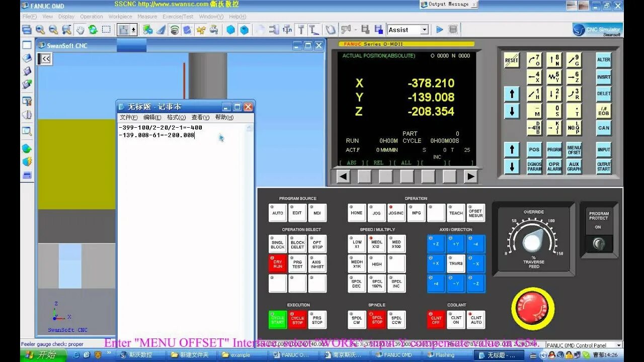This screenshot has height=362, width=644.
Task: Open the view direction dropdown arrow in toolbar
Action: [x=133, y=30]
